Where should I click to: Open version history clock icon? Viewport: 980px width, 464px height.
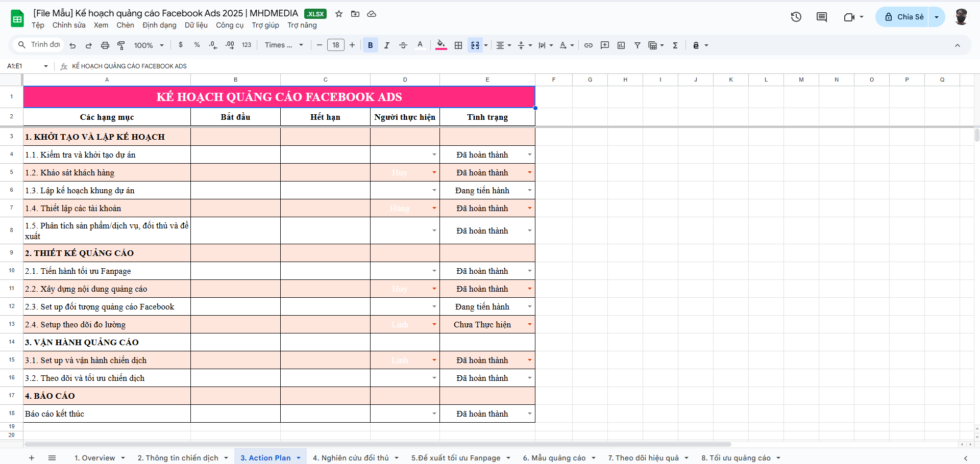pyautogui.click(x=796, y=17)
